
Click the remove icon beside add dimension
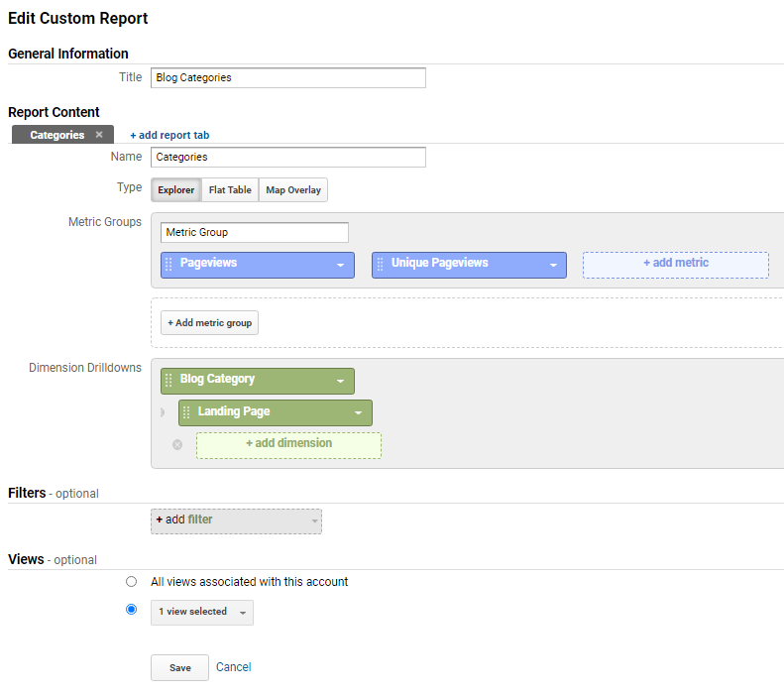tap(177, 444)
